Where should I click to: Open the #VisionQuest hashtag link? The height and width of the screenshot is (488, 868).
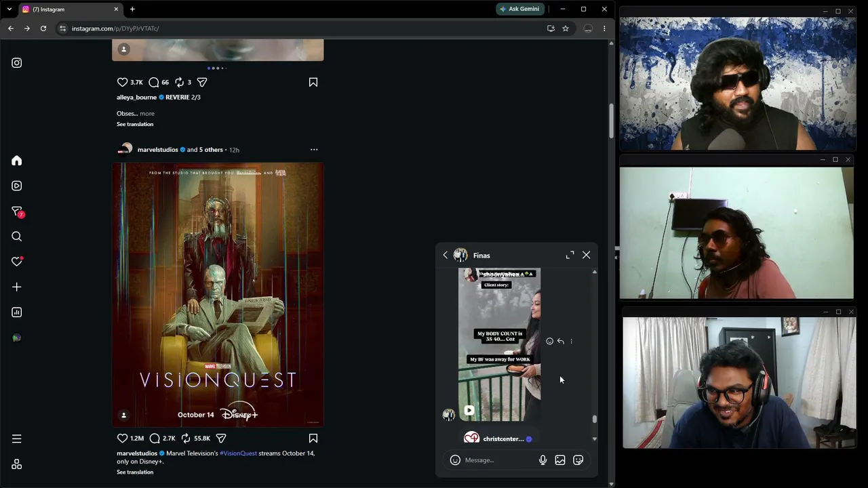[x=238, y=453]
